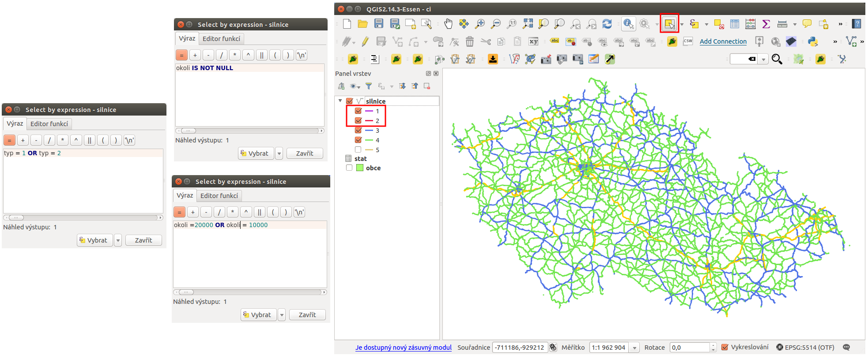The height and width of the screenshot is (359, 868).
Task: Show the obce layer via its checkbox
Action: (x=349, y=168)
